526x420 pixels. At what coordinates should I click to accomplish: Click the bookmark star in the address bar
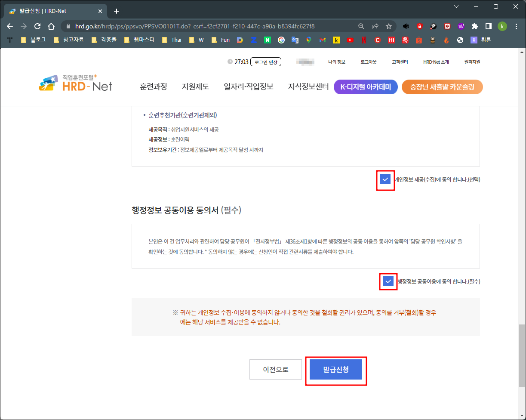(388, 26)
